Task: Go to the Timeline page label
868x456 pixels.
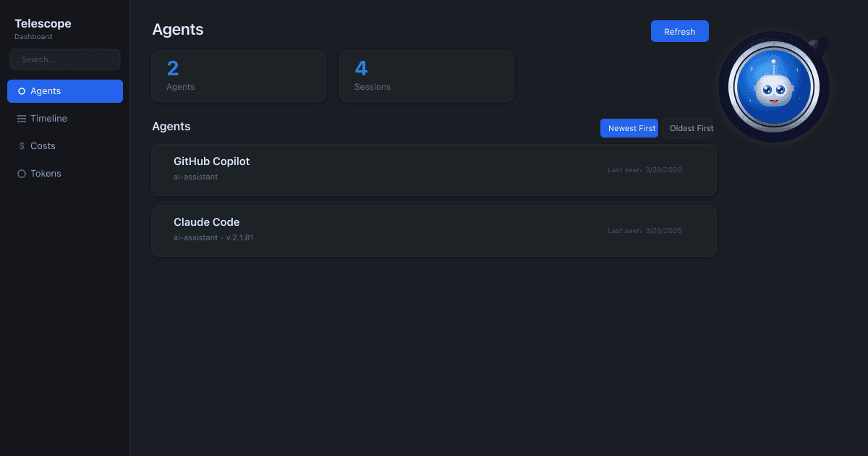Action: (48, 119)
